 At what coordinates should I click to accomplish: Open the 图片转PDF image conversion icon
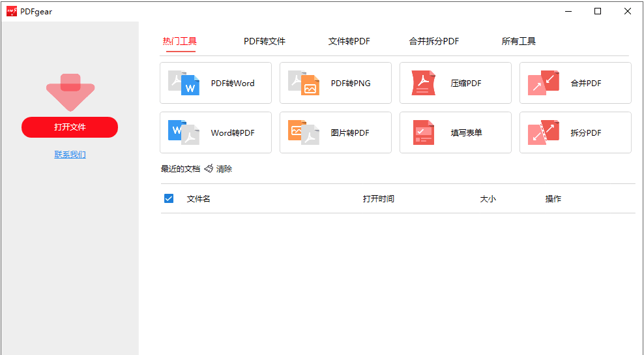304,132
